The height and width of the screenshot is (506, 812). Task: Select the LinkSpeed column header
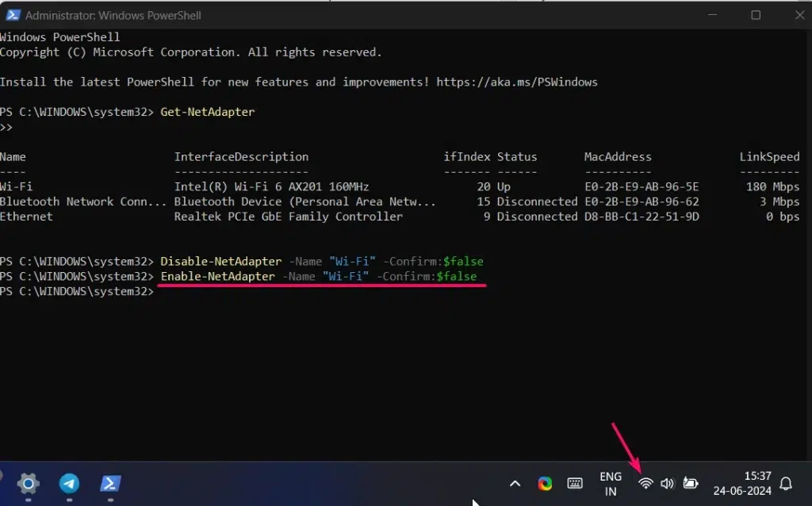click(x=769, y=156)
